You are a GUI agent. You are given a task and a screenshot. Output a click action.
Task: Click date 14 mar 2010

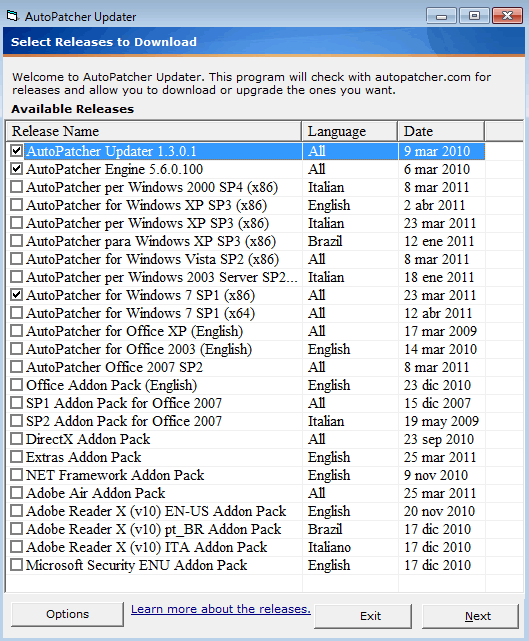click(x=440, y=349)
